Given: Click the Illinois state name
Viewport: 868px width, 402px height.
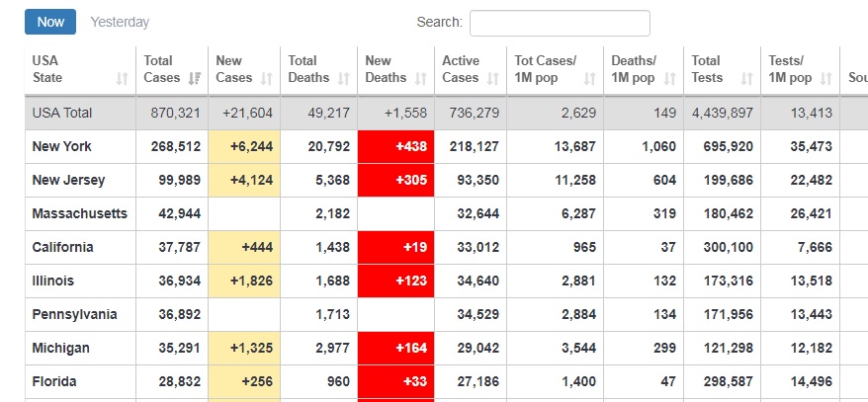Looking at the screenshot, I should [53, 281].
